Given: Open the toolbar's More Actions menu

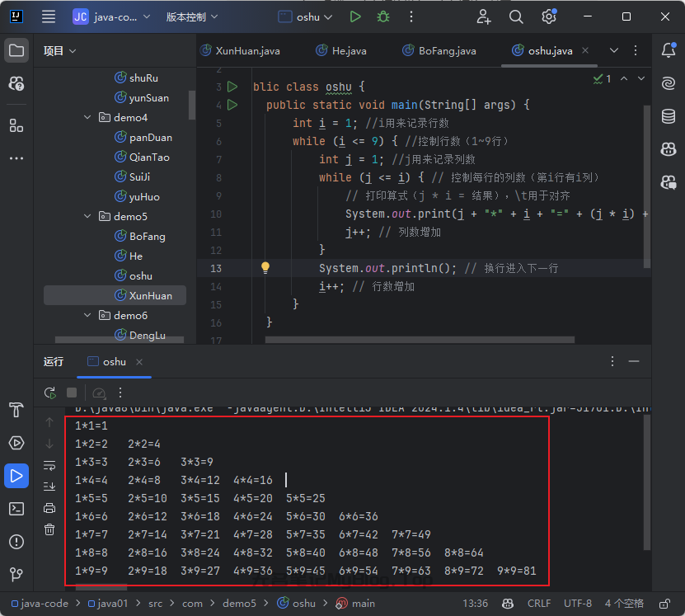Looking at the screenshot, I should click(411, 17).
